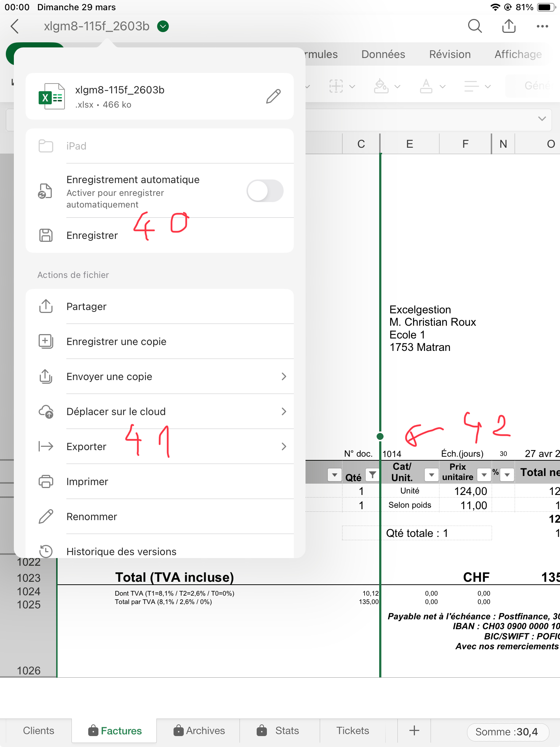The width and height of the screenshot is (560, 747).
Task: Select column F header
Action: (465, 144)
